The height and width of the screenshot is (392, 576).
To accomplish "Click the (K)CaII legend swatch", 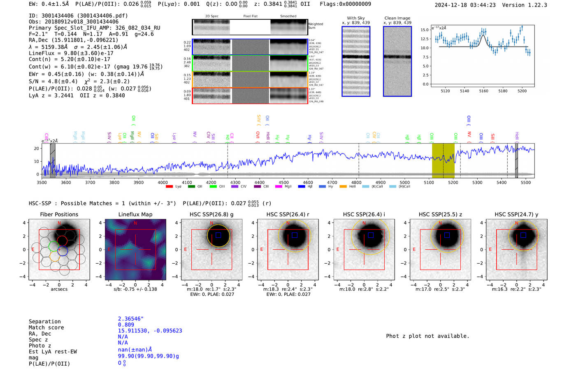I will [365, 187].
